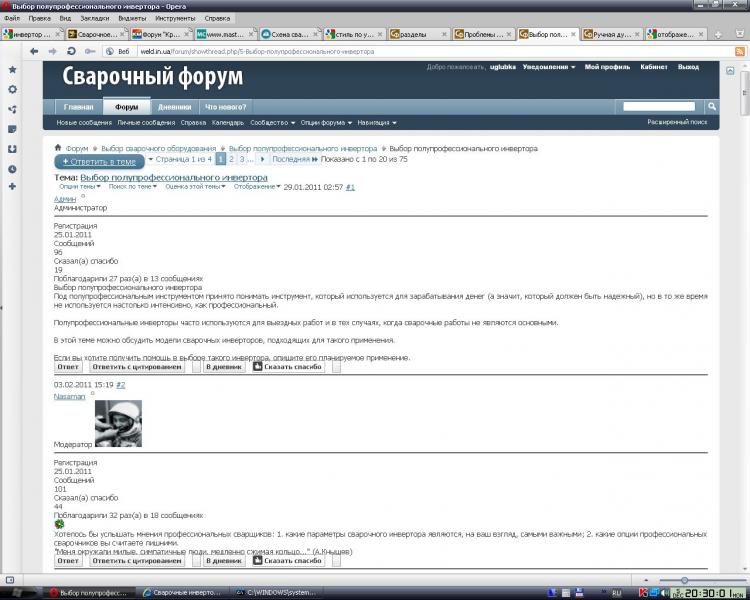This screenshot has height=600, width=750.
Task: Click the Reload page icon
Action: pyautogui.click(x=72, y=50)
